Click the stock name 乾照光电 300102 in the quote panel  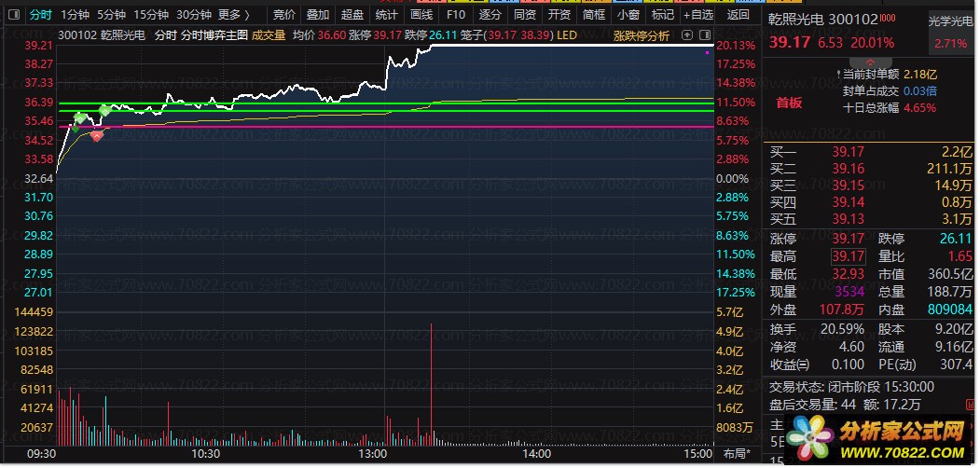[x=823, y=20]
